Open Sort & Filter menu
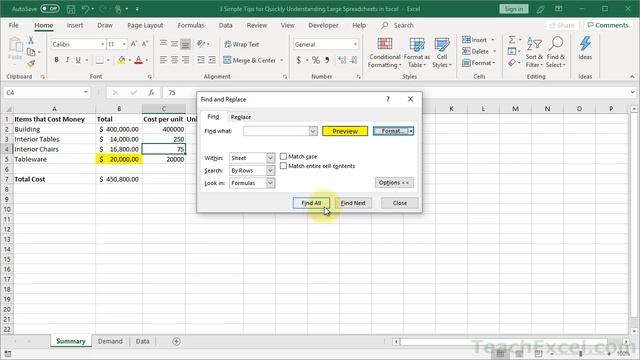Screen dimensions: 640x360 [x=534, y=53]
